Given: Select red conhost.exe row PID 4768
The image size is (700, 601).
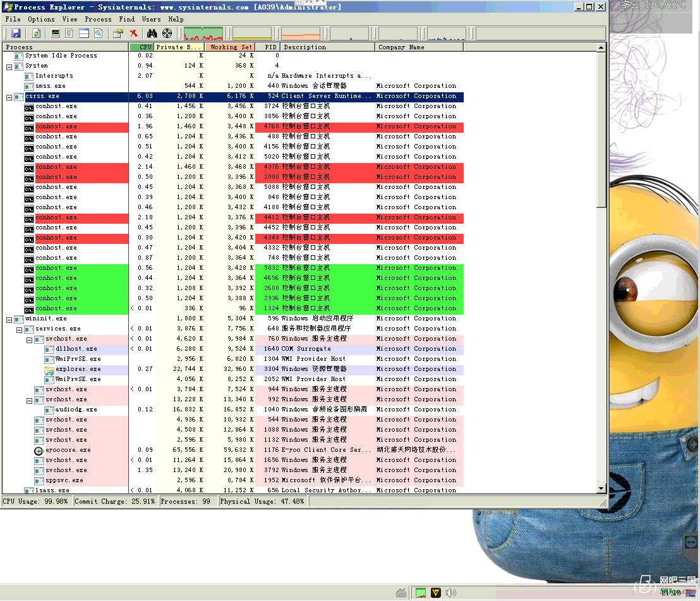Looking at the screenshot, I should click(x=233, y=126).
